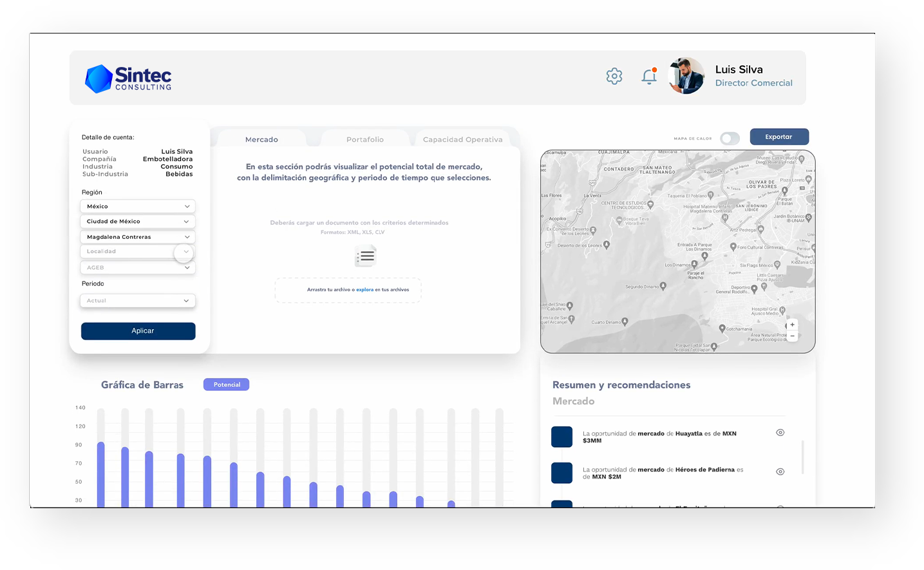Zoom in on the map
The image size is (924, 570).
793,325
